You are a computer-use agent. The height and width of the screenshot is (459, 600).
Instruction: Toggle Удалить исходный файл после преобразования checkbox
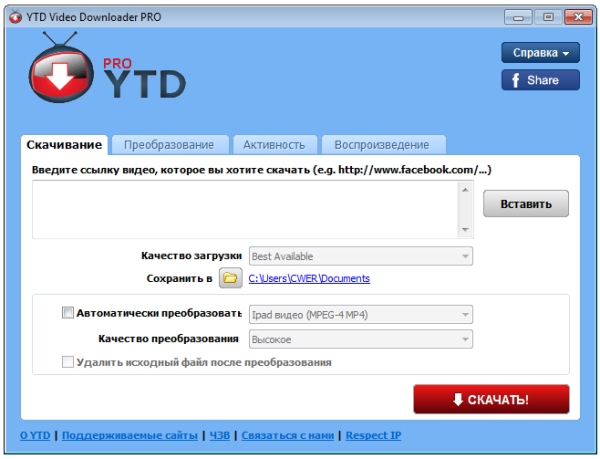68,362
